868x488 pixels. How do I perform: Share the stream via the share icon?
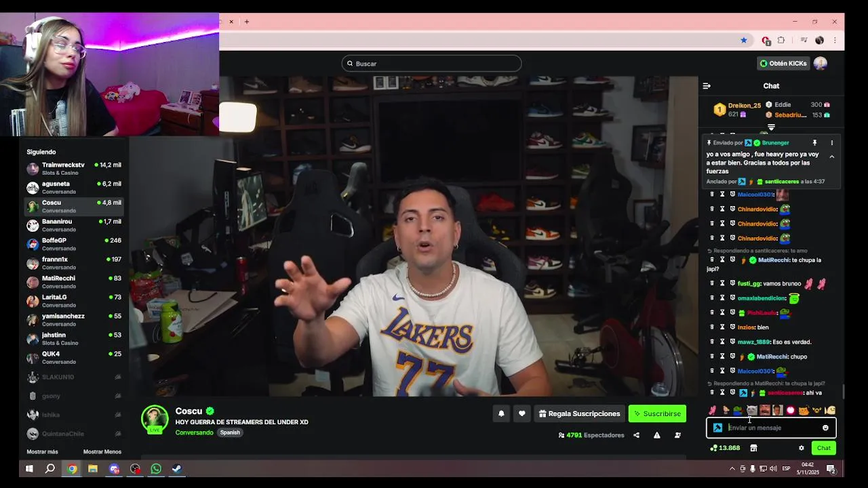(636, 435)
